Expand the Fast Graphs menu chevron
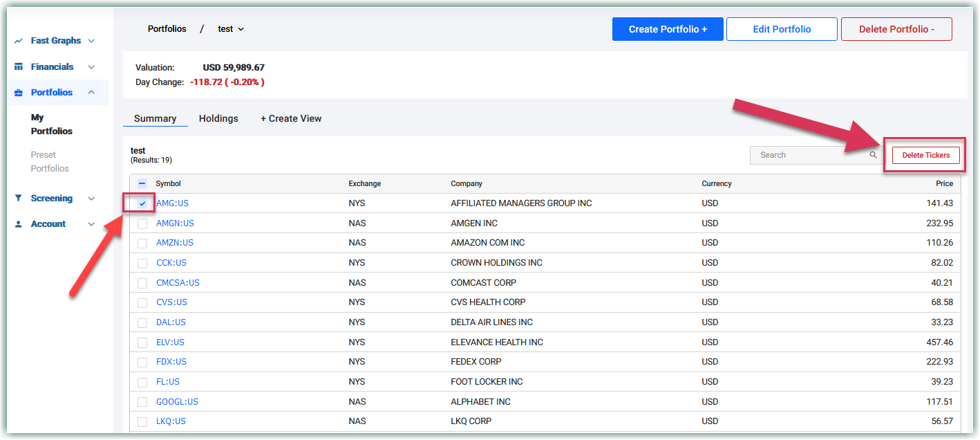This screenshot has height=440, width=980. pyautogui.click(x=91, y=41)
